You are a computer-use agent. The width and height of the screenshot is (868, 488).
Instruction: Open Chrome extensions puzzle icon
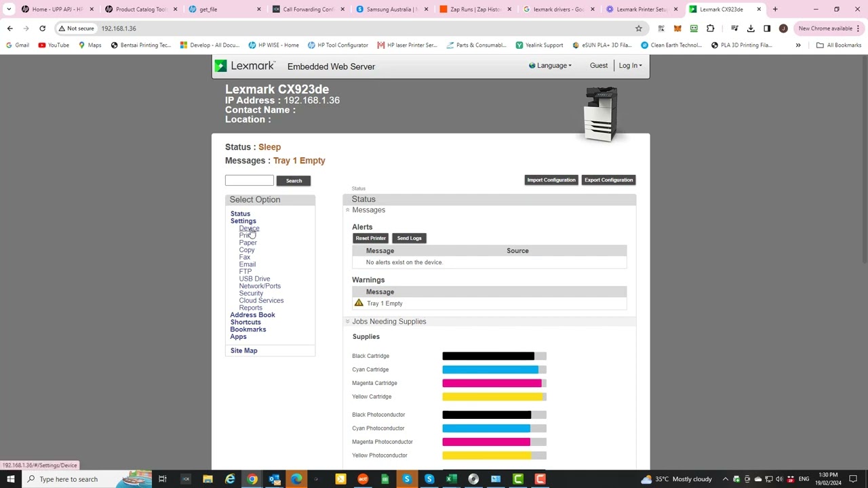(x=710, y=28)
